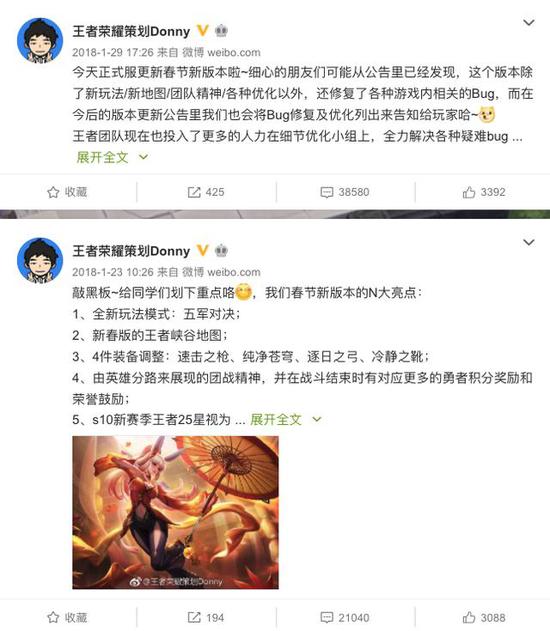
Task: Click the first post's profile avatar
Action: coord(40,40)
